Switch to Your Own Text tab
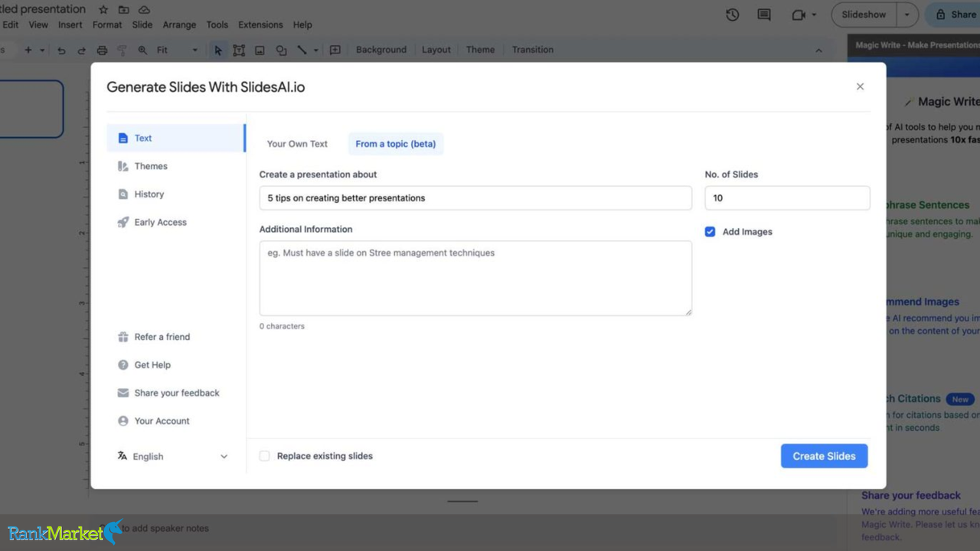The image size is (980, 551). click(297, 144)
